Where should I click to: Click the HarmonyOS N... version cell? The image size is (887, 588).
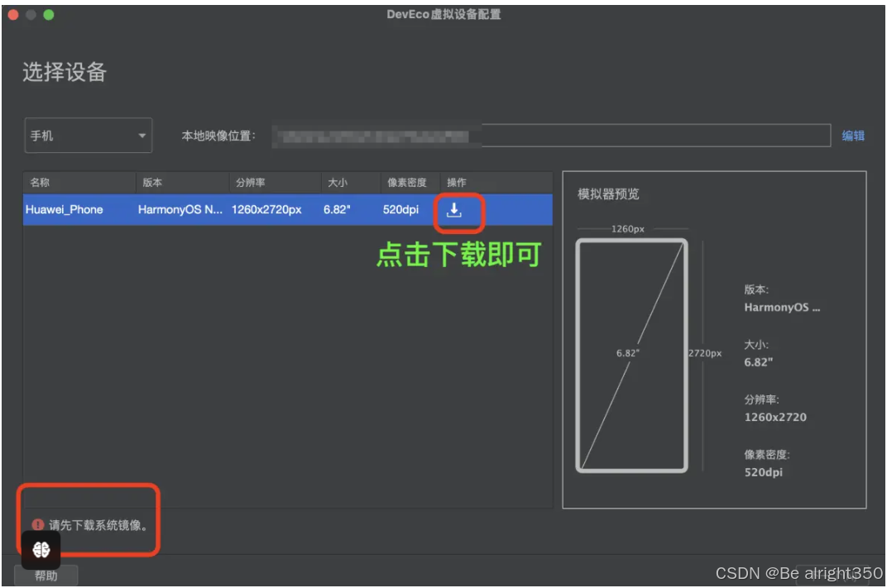180,210
